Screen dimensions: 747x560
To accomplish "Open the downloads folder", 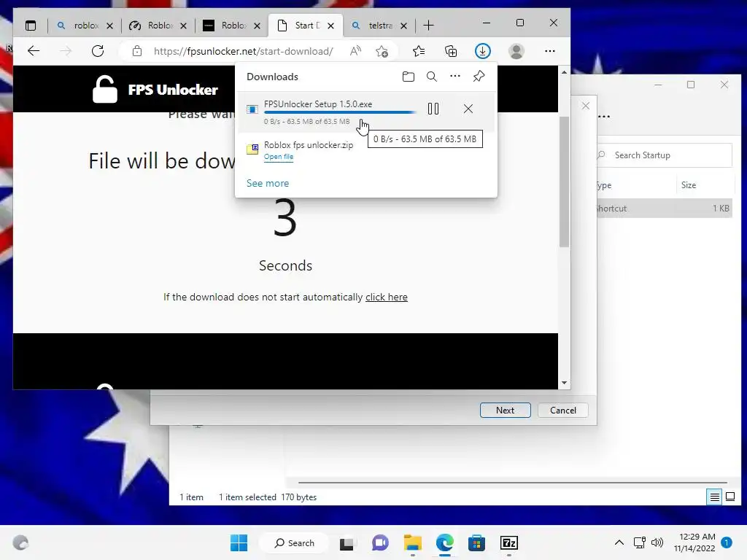I will [409, 76].
